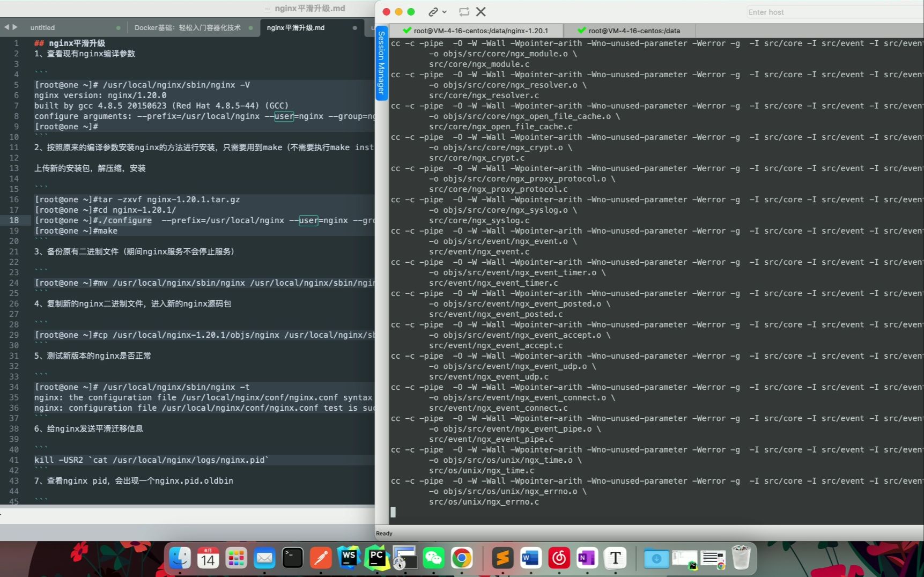Open Mail from the Dock
The width and height of the screenshot is (924, 577).
pos(264,558)
